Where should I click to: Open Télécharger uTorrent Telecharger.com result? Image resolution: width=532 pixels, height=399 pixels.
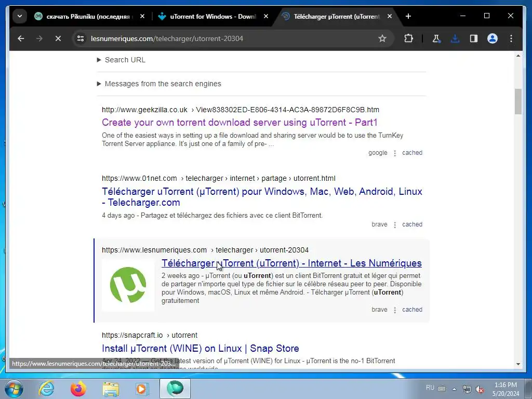[x=262, y=197]
